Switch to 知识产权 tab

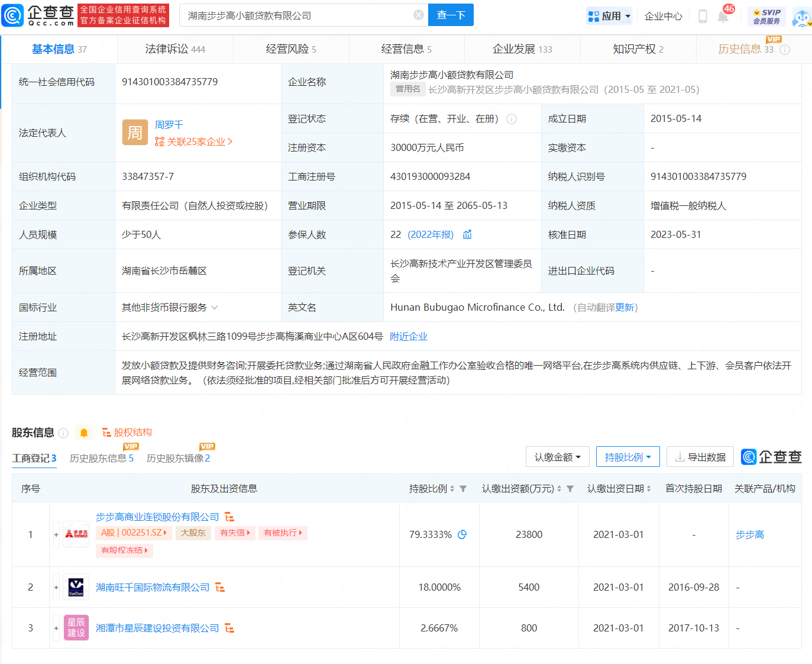[638, 49]
